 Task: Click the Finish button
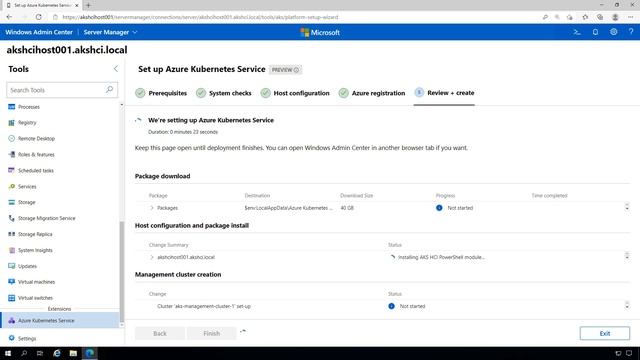pos(211,333)
